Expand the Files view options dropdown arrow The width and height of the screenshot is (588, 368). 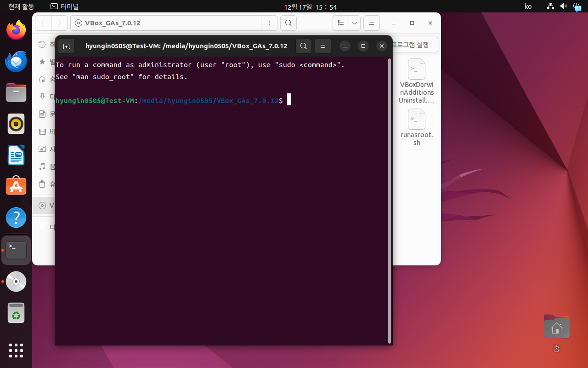[355, 23]
